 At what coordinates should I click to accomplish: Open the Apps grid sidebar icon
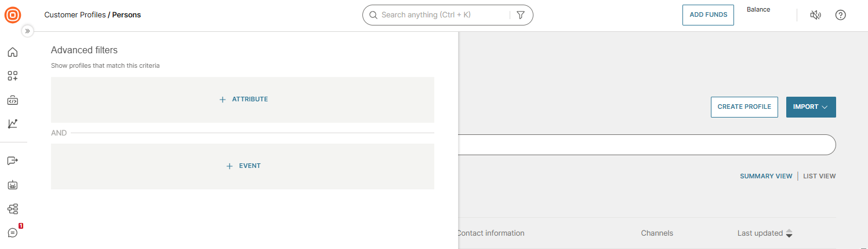[x=13, y=76]
